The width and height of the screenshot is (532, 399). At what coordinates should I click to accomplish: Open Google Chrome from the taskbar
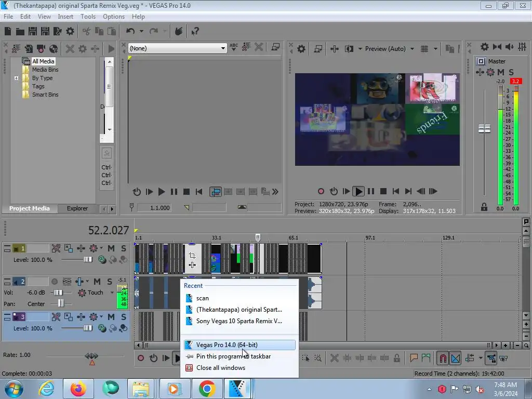(x=207, y=389)
